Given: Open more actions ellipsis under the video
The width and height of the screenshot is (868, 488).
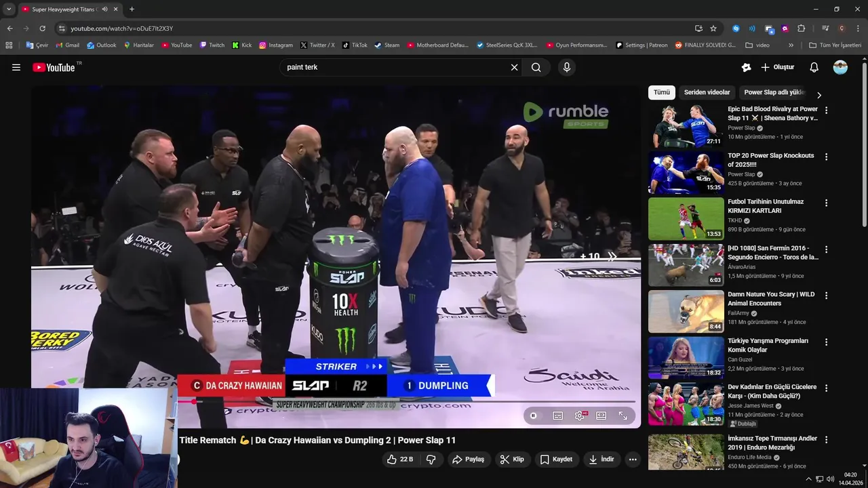Looking at the screenshot, I should point(633,460).
